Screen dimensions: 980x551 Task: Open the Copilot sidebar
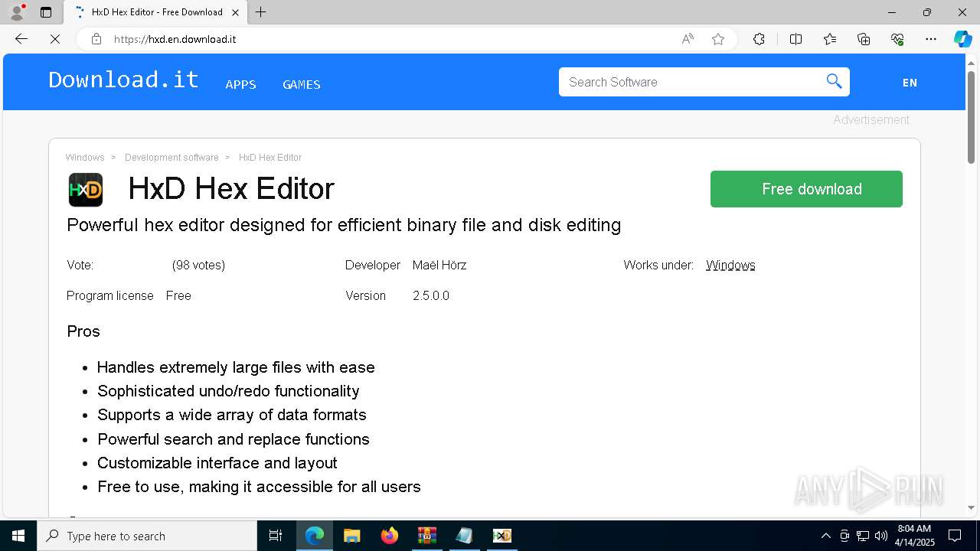point(962,39)
